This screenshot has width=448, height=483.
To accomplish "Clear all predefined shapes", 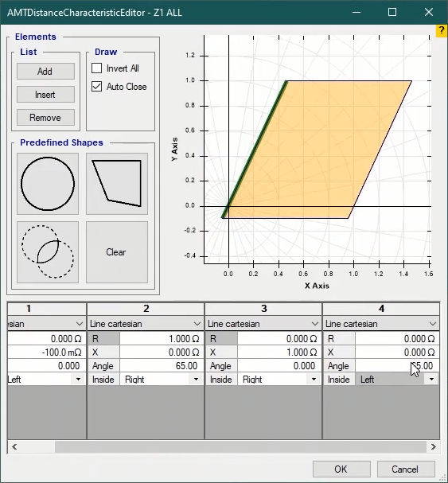I will point(117,252).
